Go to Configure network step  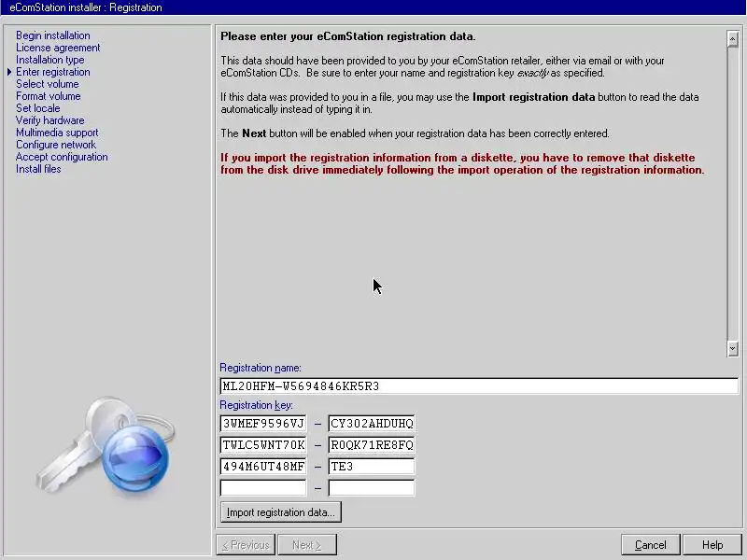pos(56,145)
